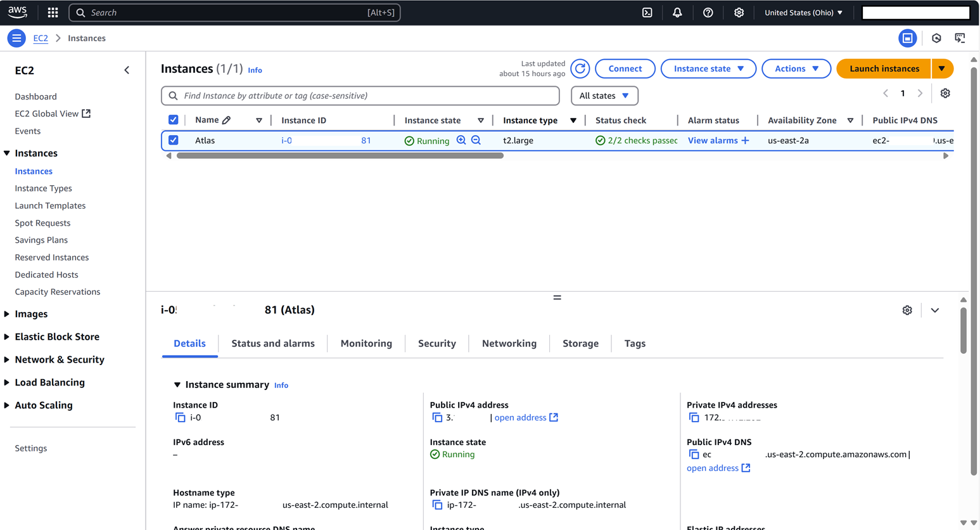Open the monitor icon at the breadcrumb bar's right end
The width and height of the screenshot is (980, 530).
pos(960,38)
